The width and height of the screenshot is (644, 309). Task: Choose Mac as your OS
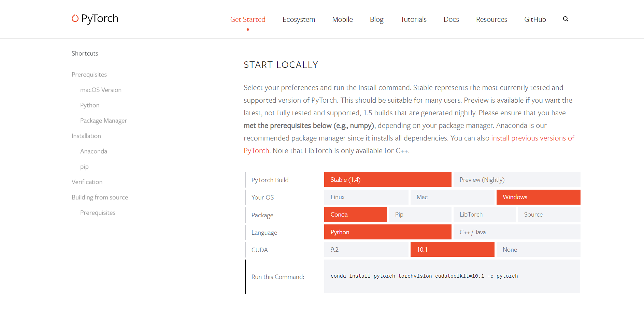452,197
